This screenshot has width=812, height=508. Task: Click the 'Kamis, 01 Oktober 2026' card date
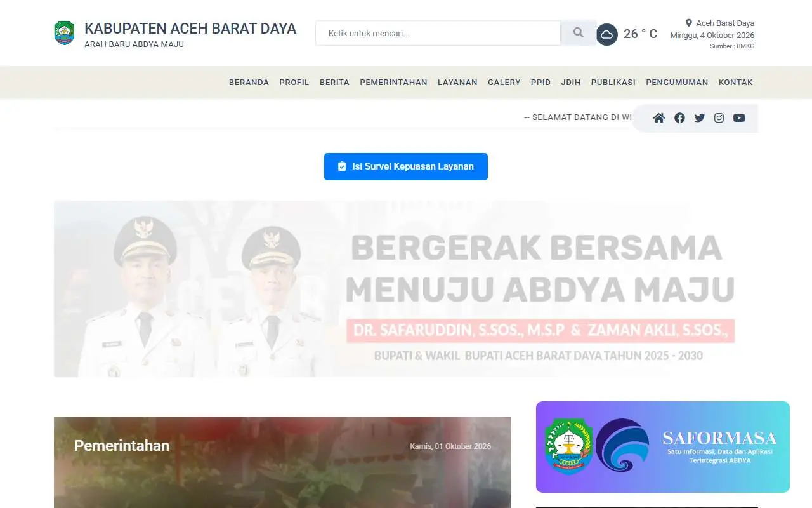point(450,446)
